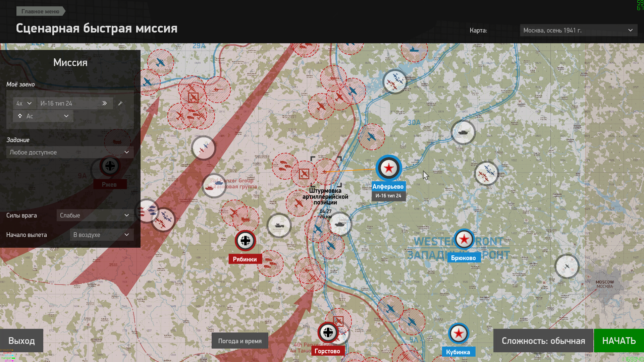Open the map selection dropdown
644x362 pixels.
[x=579, y=30]
